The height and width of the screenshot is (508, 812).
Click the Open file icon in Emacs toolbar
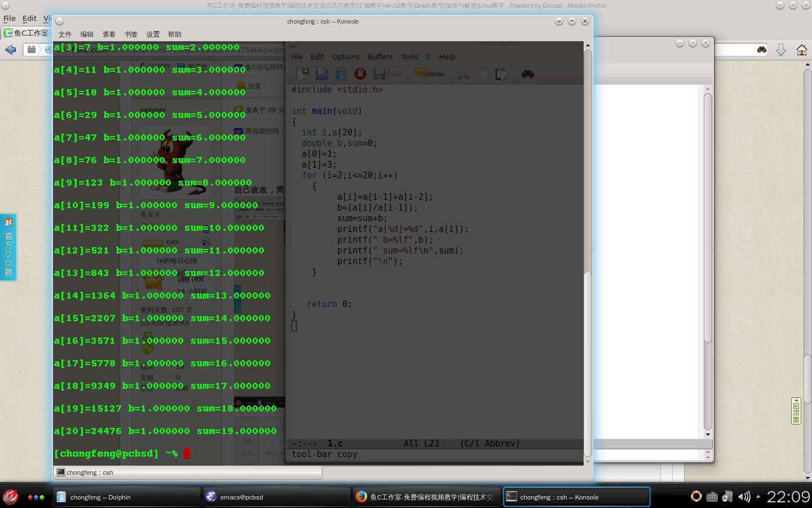point(322,74)
